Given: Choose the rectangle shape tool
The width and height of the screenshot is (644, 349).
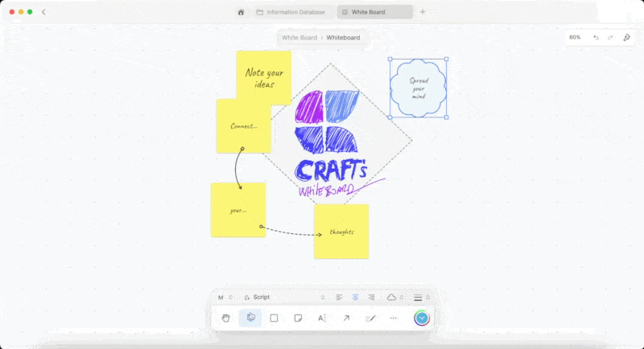Looking at the screenshot, I should [274, 318].
